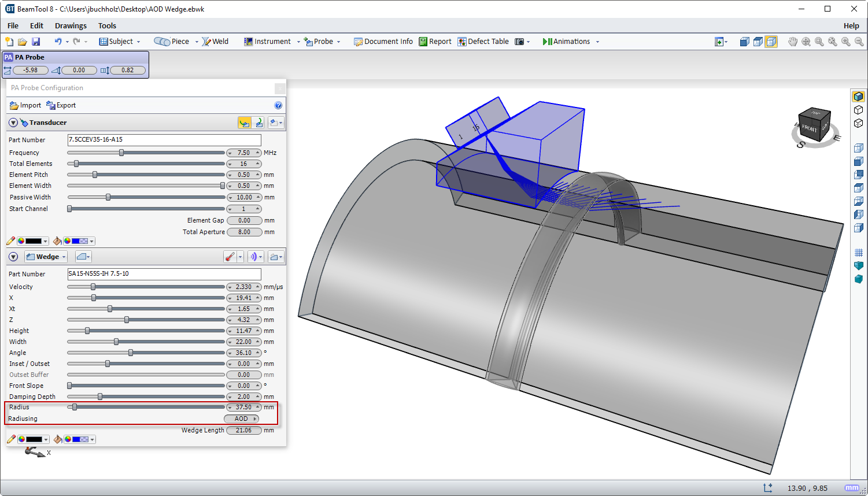
Task: Toggle the highlighted transducer orientation icon
Action: [x=244, y=123]
